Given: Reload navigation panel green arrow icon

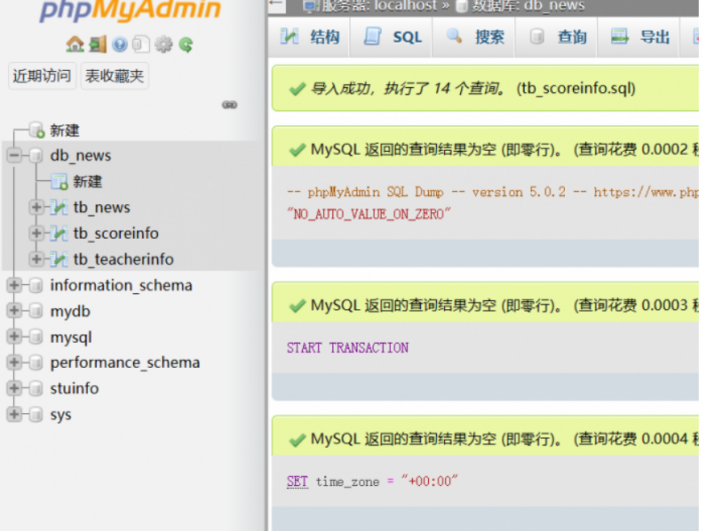Looking at the screenshot, I should click(186, 44).
